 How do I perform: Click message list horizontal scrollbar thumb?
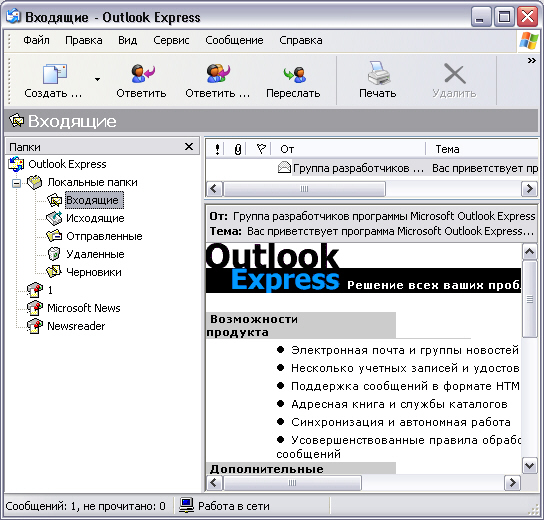point(304,189)
